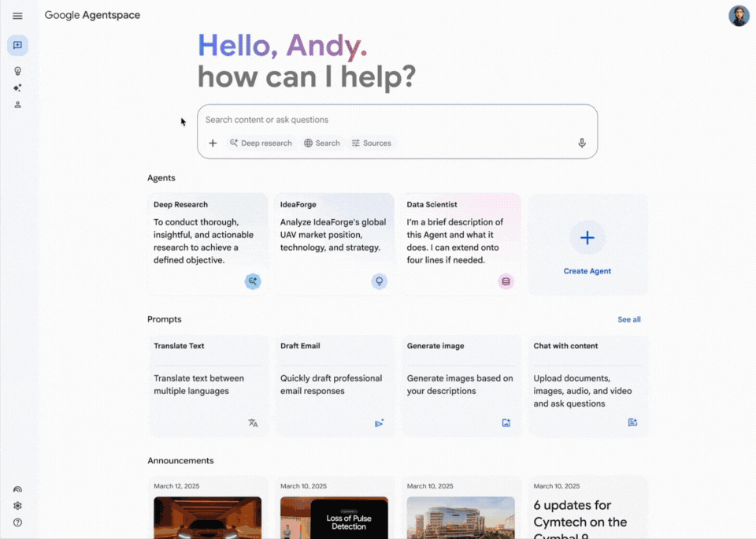
Task: Open the IdeaForge agent card icon
Action: (x=379, y=281)
